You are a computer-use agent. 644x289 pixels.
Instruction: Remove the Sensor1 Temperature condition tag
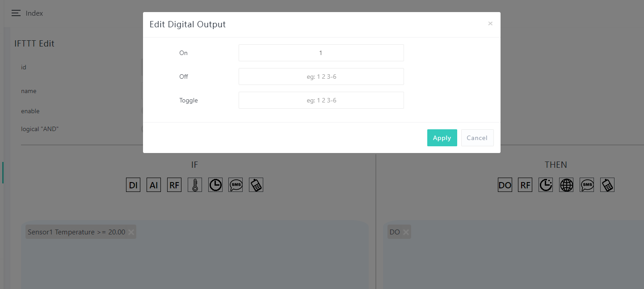point(131,232)
